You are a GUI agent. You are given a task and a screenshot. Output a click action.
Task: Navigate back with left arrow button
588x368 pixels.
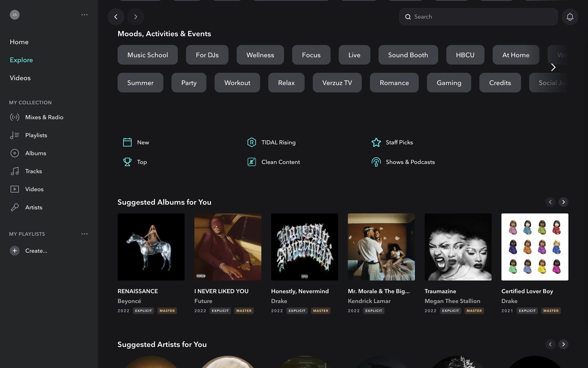pyautogui.click(x=116, y=17)
